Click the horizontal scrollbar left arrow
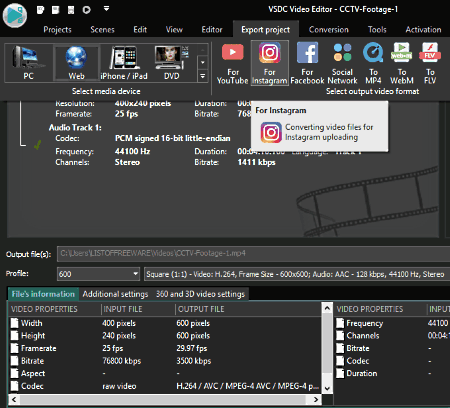 pyautogui.click(x=14, y=399)
